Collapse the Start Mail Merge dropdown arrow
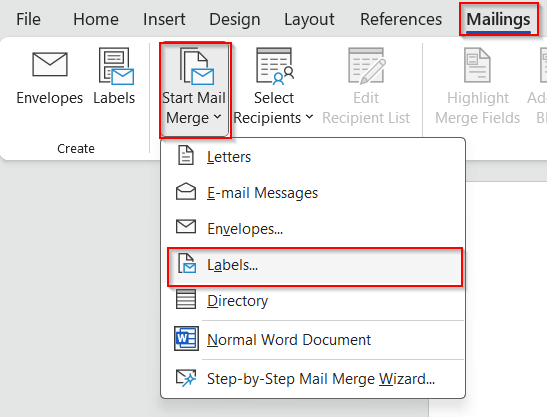 point(217,117)
